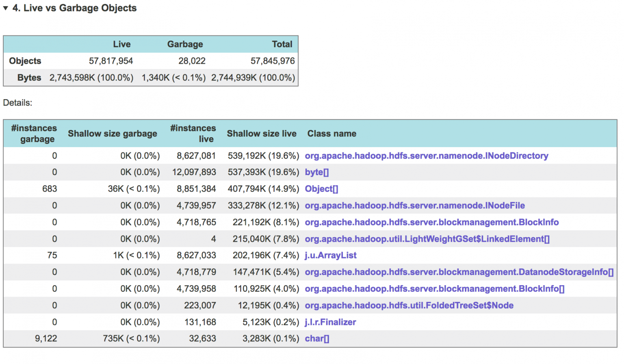The image size is (624, 364).
Task: Click the Shallow size garbage column header
Action: (113, 133)
